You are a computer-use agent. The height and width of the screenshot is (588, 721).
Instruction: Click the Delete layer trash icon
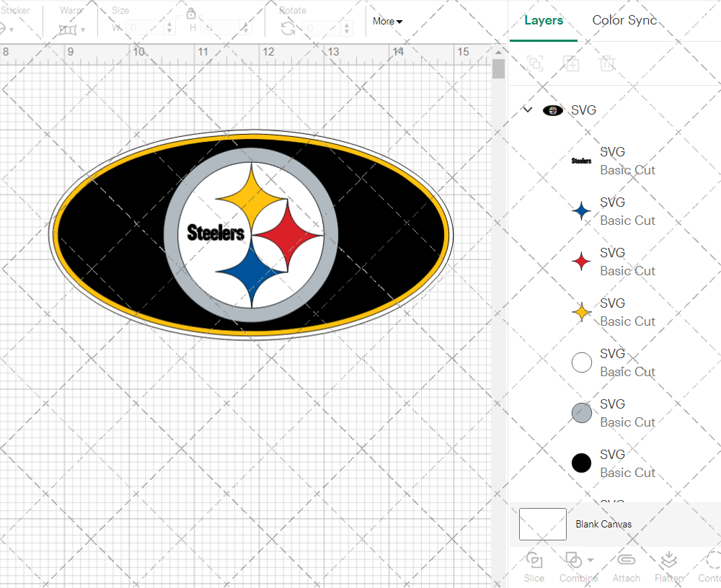point(607,63)
